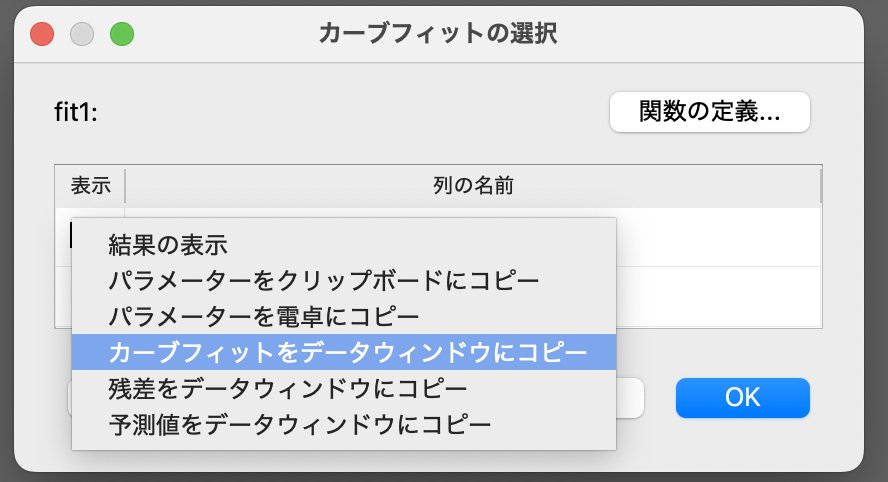Open the 関数の定義... button
888x482 pixels.
[x=709, y=112]
